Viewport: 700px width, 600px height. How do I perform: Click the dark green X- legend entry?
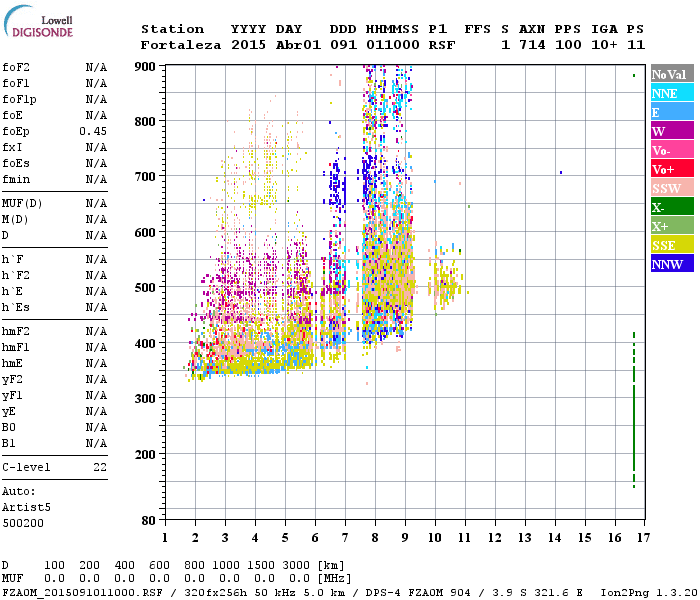[671, 207]
